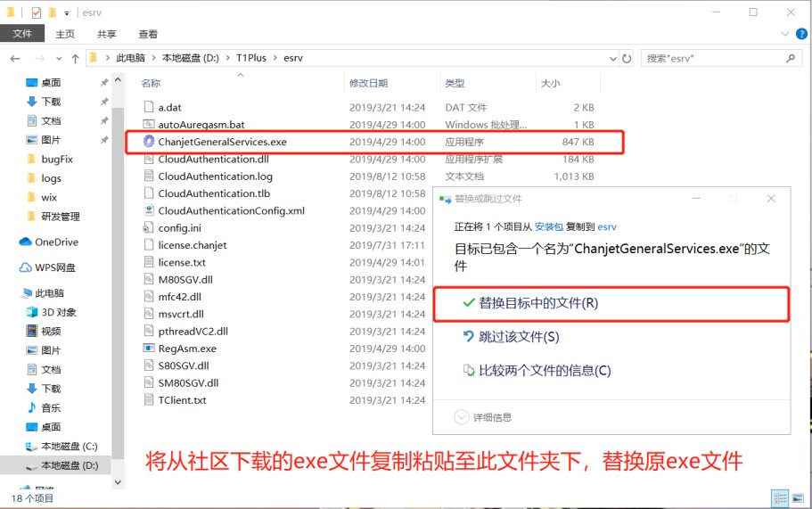This screenshot has height=509, width=812.
Task: Click 此电脑 in the address path
Action: point(130,58)
